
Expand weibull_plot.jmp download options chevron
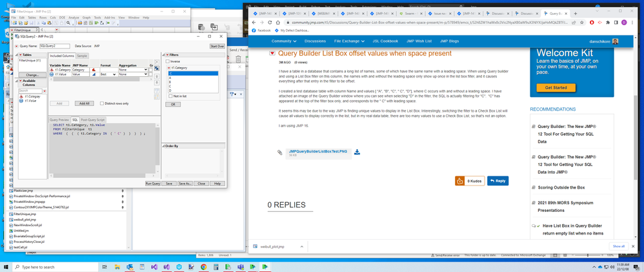point(302,247)
